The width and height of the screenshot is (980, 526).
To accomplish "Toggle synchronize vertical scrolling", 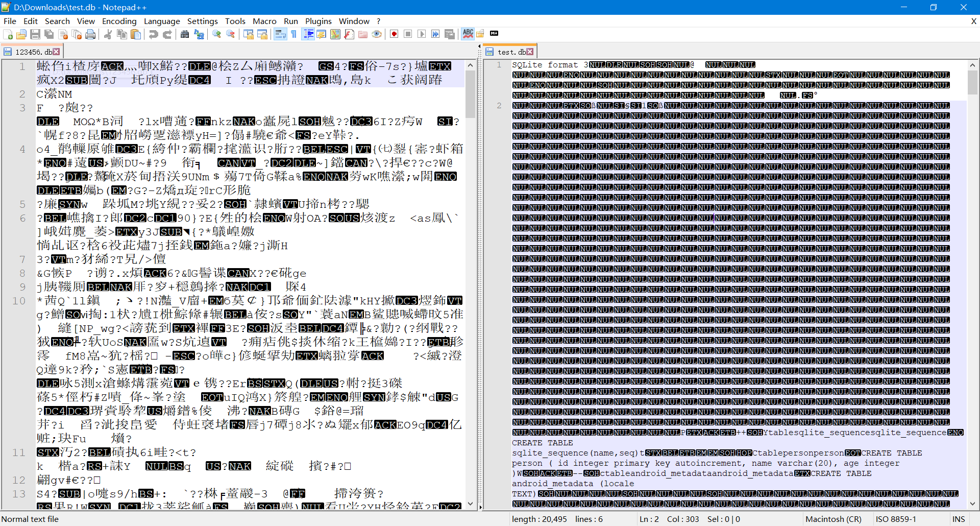I will point(248,34).
